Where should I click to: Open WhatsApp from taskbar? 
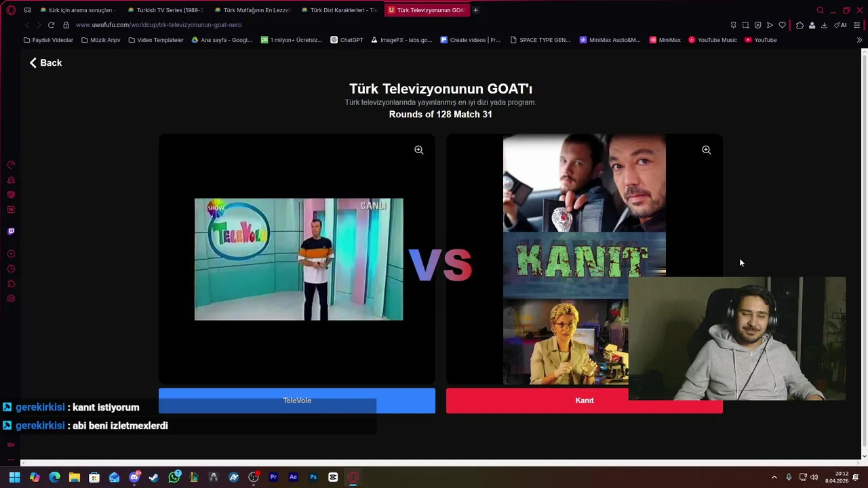pos(174,477)
